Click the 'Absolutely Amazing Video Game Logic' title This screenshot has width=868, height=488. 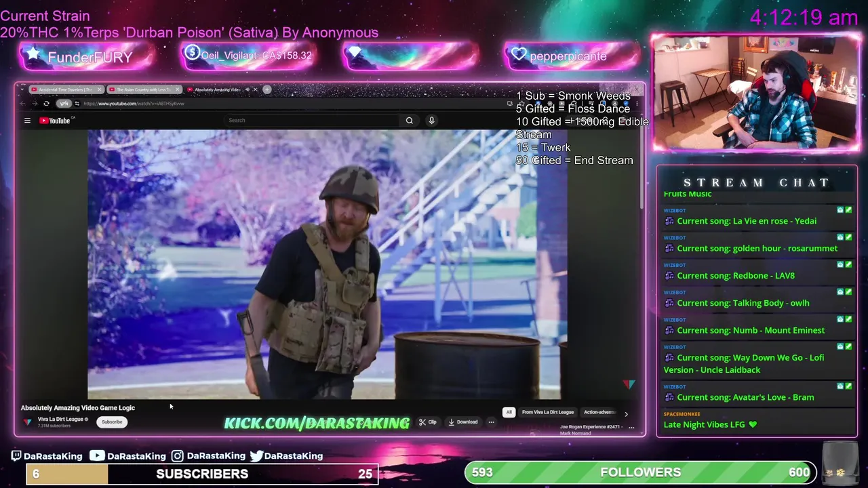coord(78,408)
